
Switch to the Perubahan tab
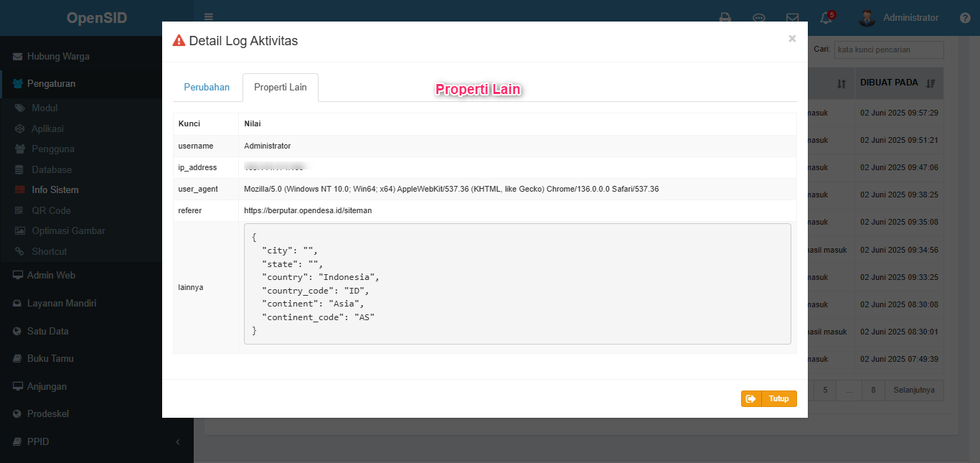[207, 87]
